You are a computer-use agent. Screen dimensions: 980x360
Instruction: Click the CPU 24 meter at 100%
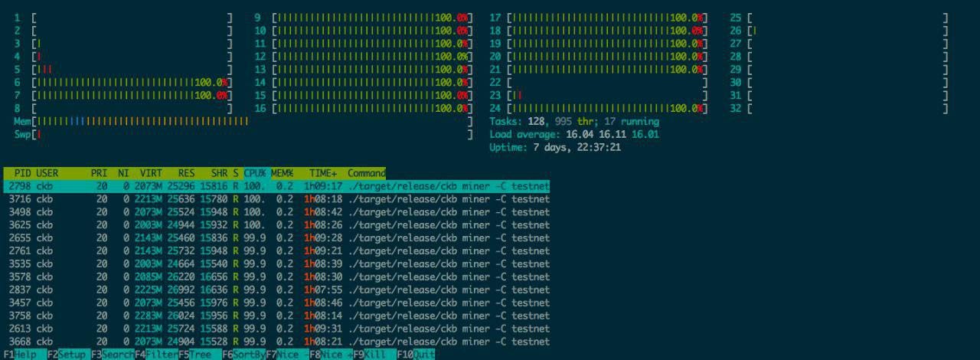[x=599, y=108]
